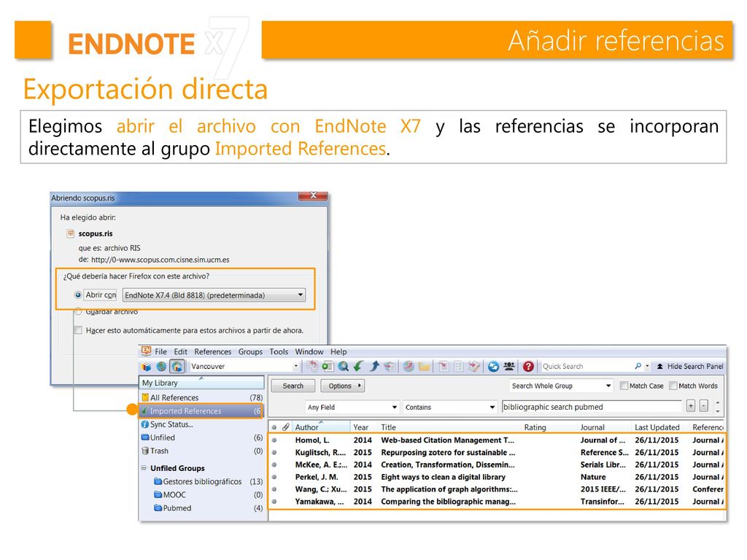Click the Quick Search input field
The width and height of the screenshot is (747, 560).
587,366
